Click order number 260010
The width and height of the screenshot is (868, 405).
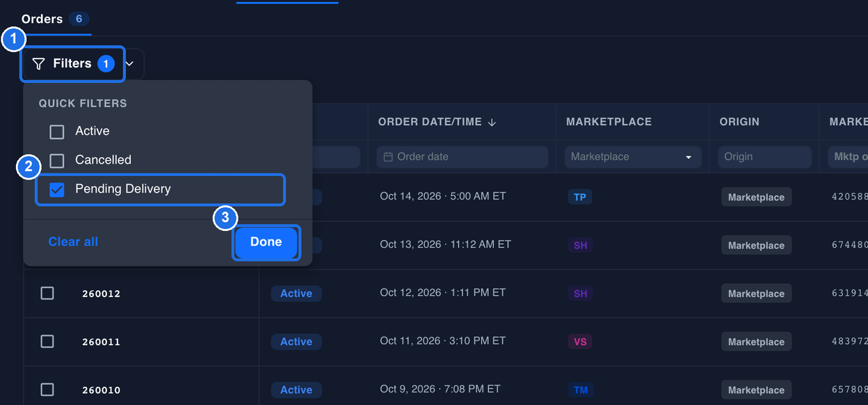[102, 390]
